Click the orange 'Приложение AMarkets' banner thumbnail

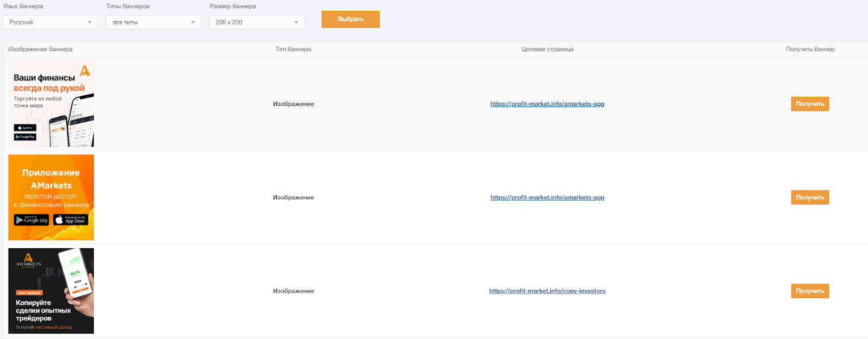click(51, 197)
